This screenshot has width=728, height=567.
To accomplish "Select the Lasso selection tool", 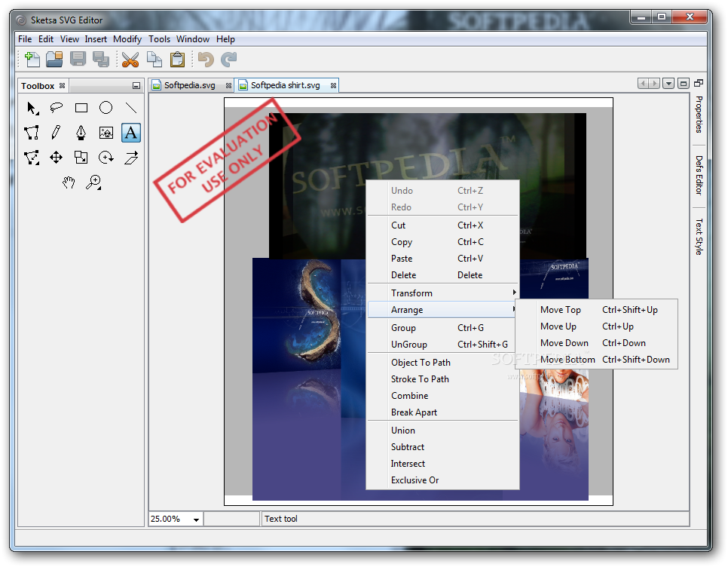I will (x=57, y=109).
